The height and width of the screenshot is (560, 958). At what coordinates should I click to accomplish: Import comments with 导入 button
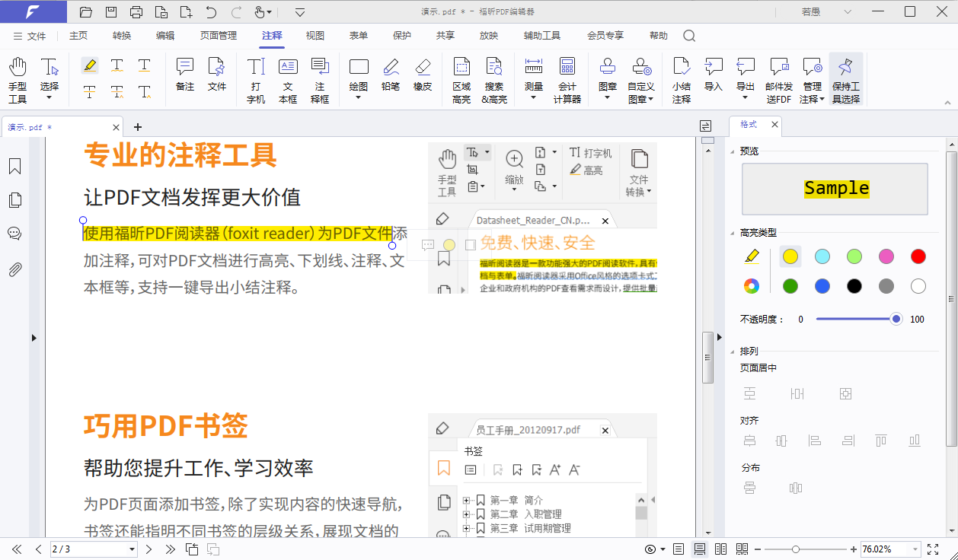pos(714,74)
